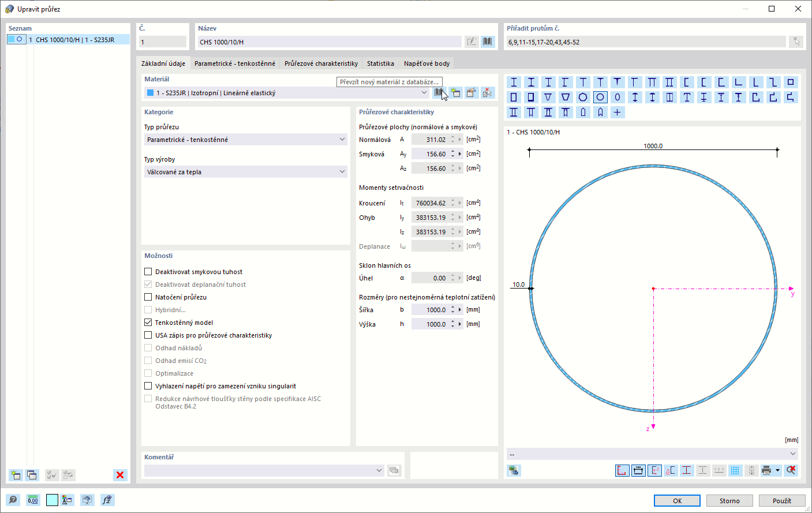This screenshot has width=812, height=513.
Task: Open the cross-section library book icon beside Název
Action: [488, 42]
